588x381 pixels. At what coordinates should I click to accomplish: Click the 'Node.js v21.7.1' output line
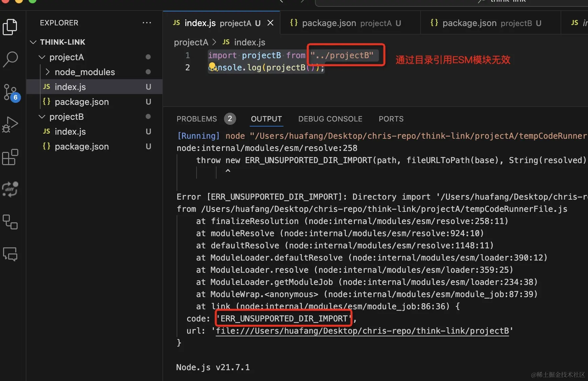click(213, 367)
